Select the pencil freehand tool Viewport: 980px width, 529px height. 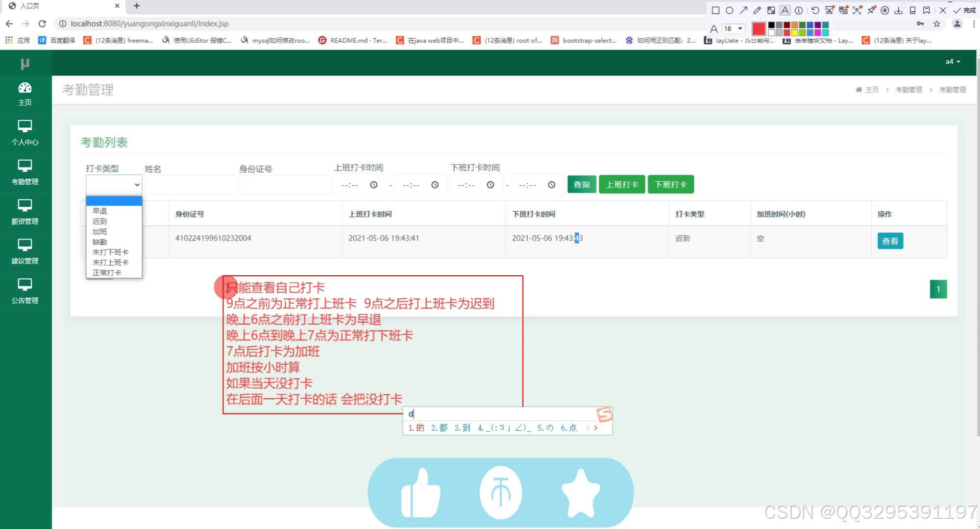[757, 10]
